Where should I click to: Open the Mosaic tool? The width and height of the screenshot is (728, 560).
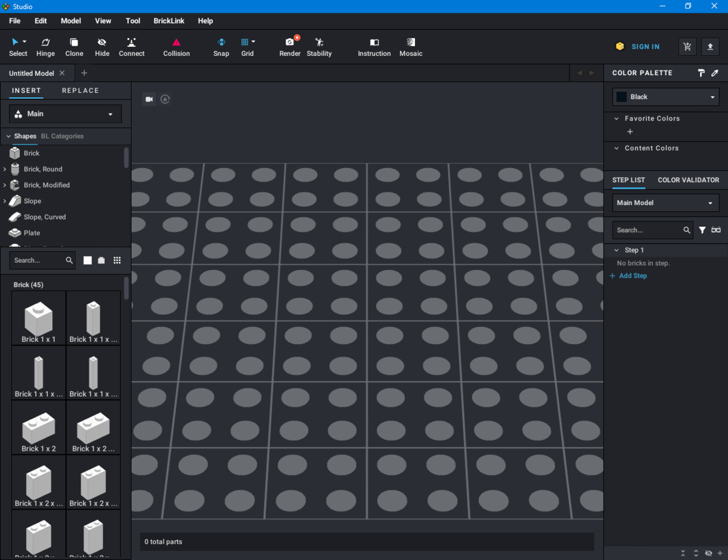411,46
